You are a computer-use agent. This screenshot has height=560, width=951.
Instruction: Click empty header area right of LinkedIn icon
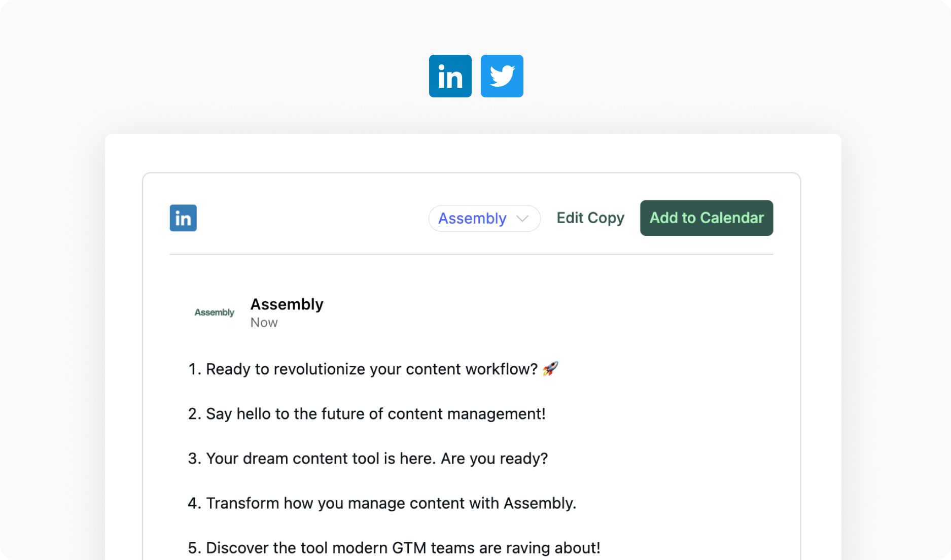(312, 218)
